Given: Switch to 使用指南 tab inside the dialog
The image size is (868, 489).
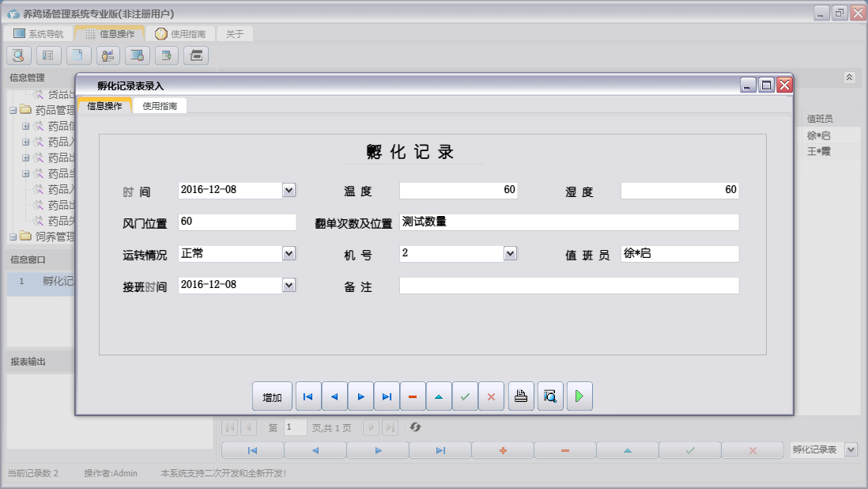Looking at the screenshot, I should (x=160, y=106).
